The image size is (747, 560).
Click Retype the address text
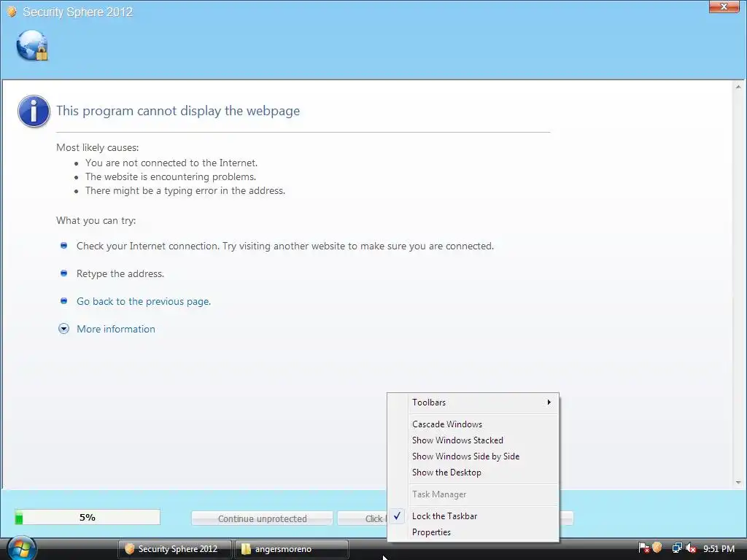(120, 274)
